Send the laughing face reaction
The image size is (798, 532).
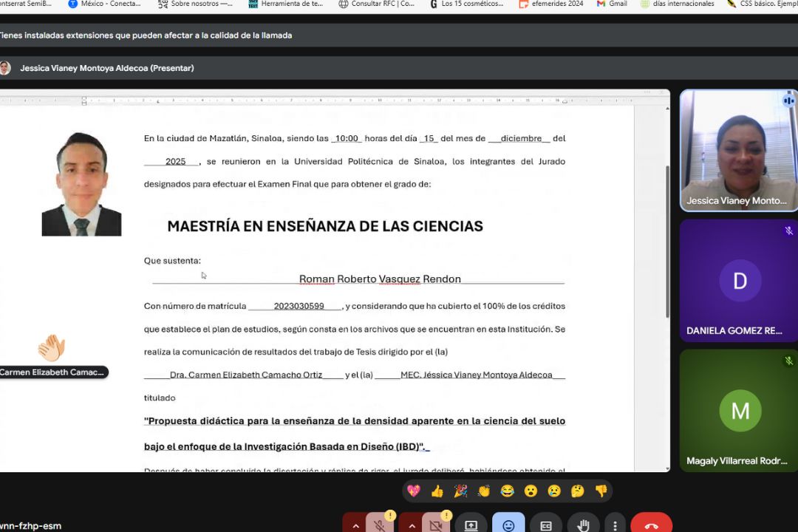click(x=507, y=491)
